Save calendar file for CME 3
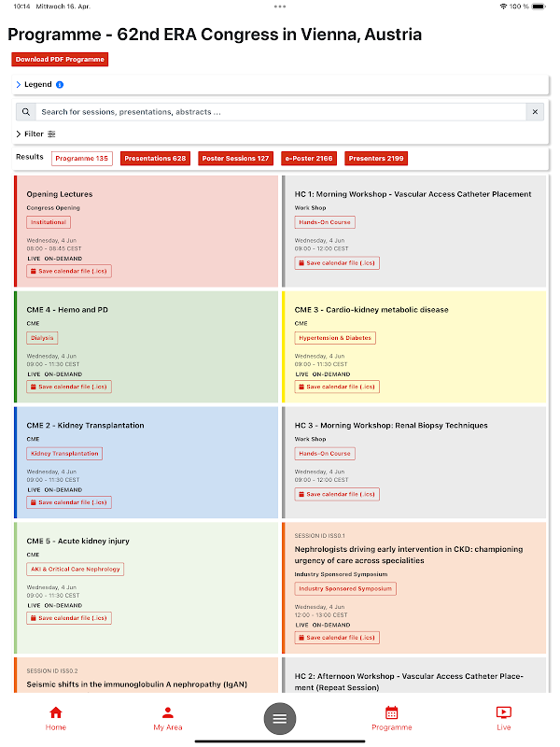This screenshot has width=560, height=747. tap(337, 387)
